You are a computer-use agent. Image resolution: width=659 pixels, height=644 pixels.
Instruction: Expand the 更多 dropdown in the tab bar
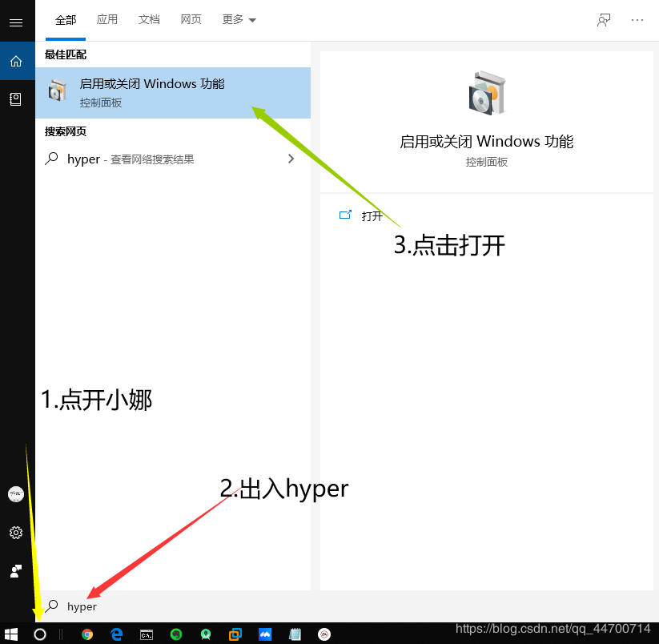239,20
